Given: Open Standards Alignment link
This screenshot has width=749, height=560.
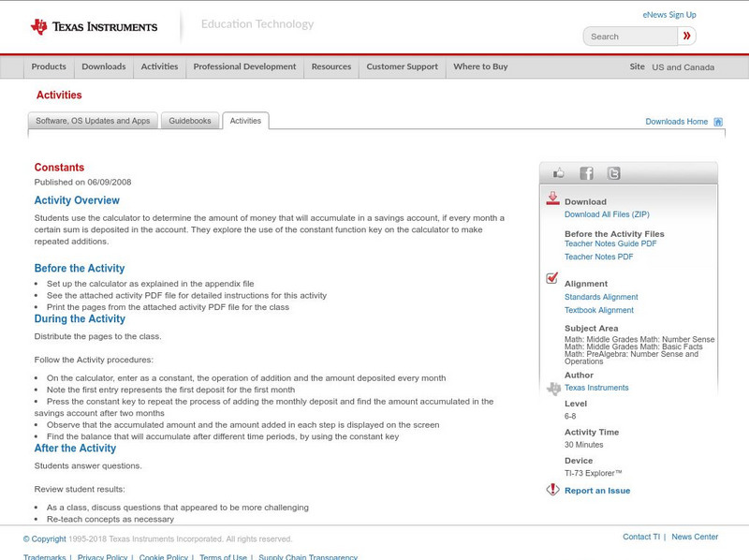Looking at the screenshot, I should (x=601, y=297).
